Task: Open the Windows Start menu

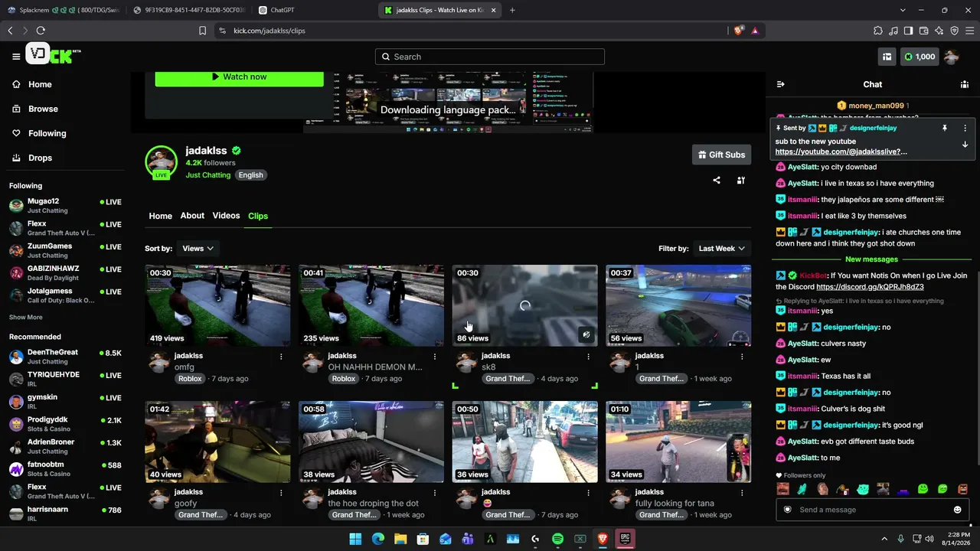Action: click(355, 539)
